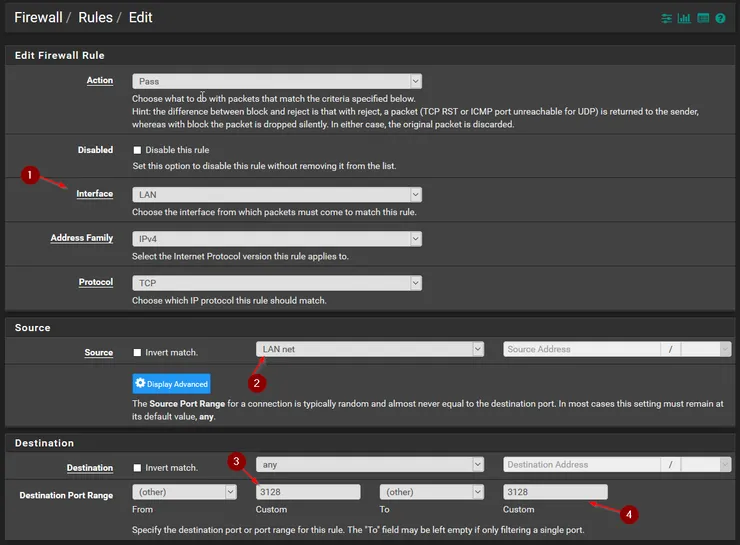This screenshot has width=740, height=545.
Task: Open the firewall log table icon
Action: 703,18
